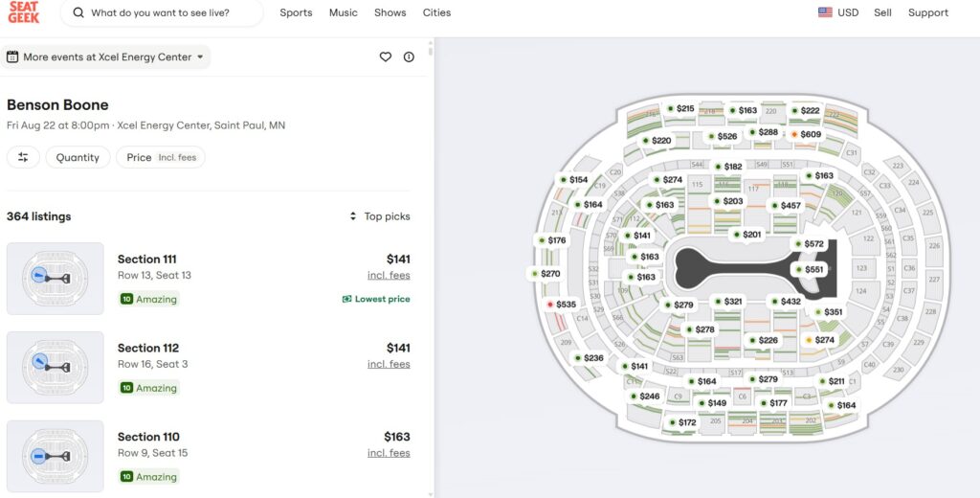The image size is (980, 498).
Task: Click incl. fees link for Section 111
Action: click(x=389, y=275)
